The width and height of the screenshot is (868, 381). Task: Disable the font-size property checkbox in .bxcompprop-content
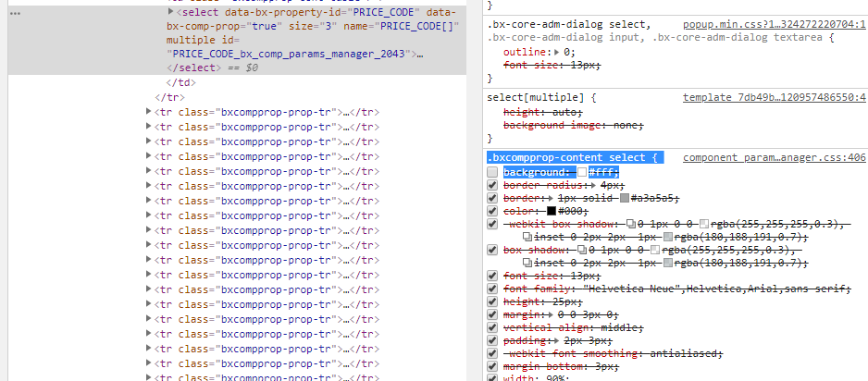pos(492,276)
